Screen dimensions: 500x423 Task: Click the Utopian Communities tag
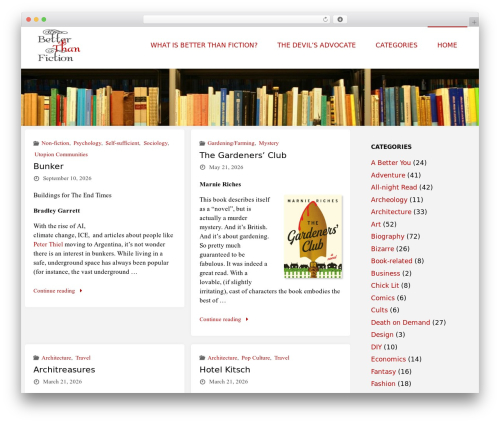coord(61,155)
